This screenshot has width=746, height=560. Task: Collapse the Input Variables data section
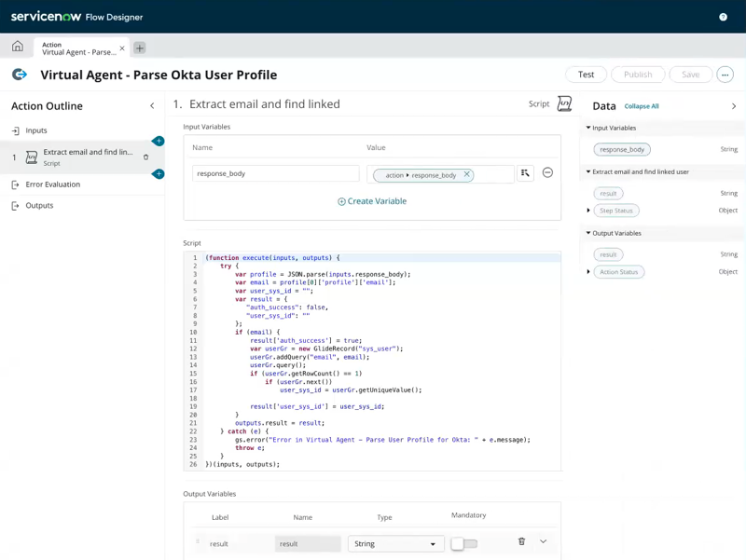(x=588, y=128)
